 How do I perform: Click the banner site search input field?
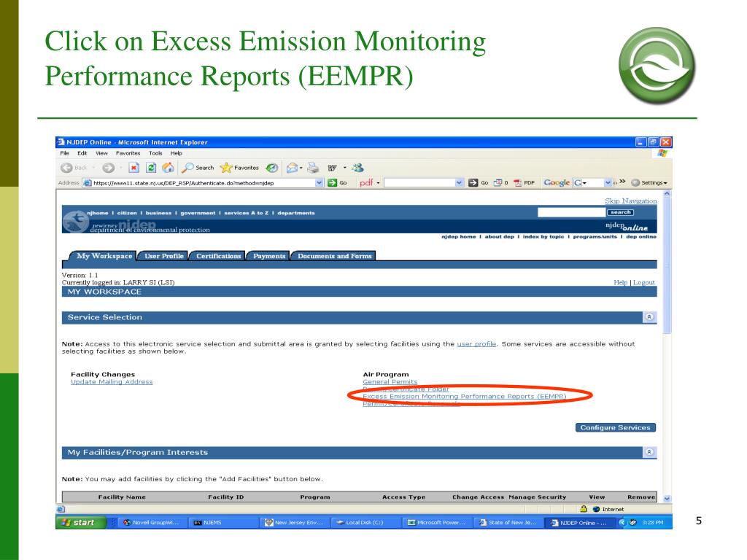[x=571, y=212]
